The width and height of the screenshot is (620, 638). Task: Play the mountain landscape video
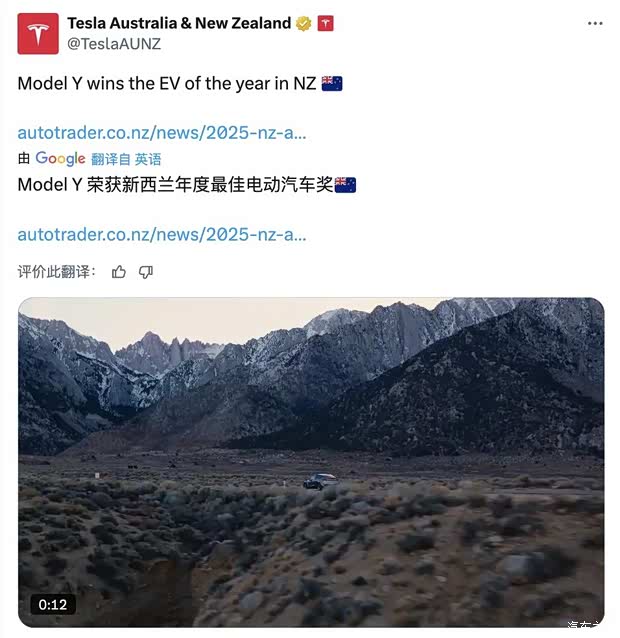[311, 462]
